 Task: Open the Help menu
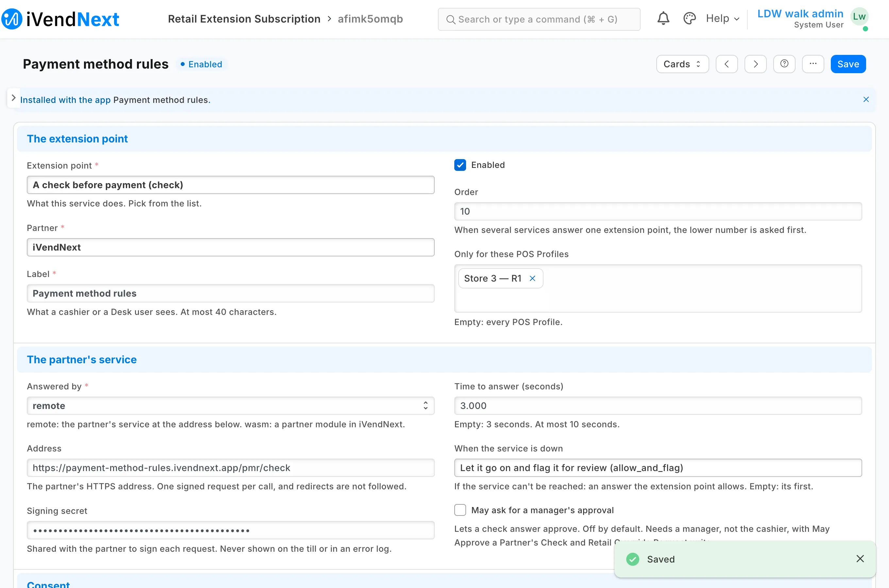[x=722, y=18]
